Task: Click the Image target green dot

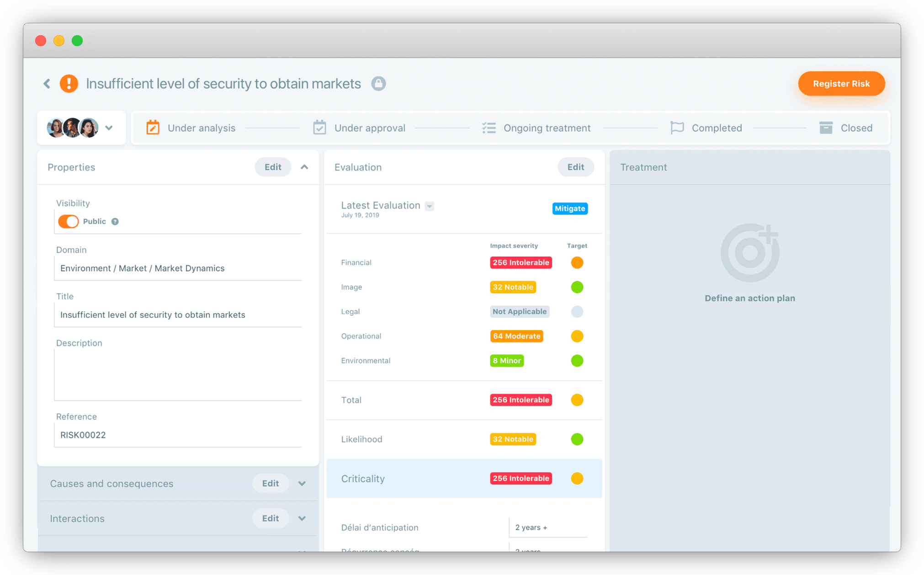Action: (577, 287)
